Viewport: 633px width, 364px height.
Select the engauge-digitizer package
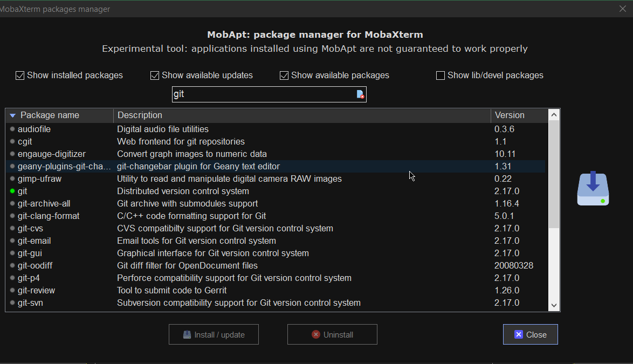[52, 154]
